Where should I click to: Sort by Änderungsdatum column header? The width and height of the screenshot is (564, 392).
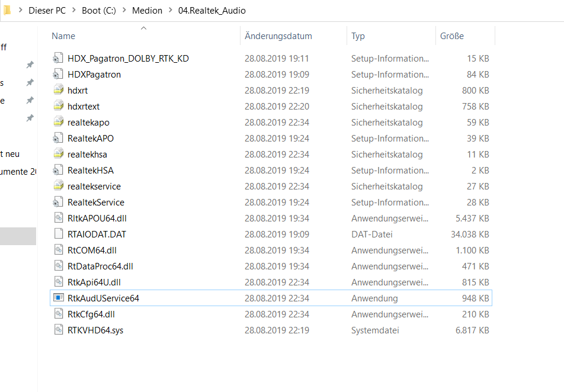pyautogui.click(x=278, y=36)
